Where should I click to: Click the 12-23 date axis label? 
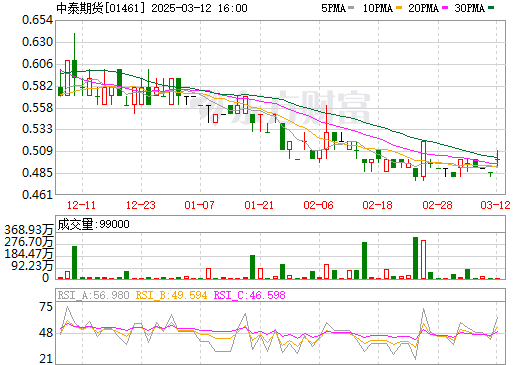tap(141, 205)
